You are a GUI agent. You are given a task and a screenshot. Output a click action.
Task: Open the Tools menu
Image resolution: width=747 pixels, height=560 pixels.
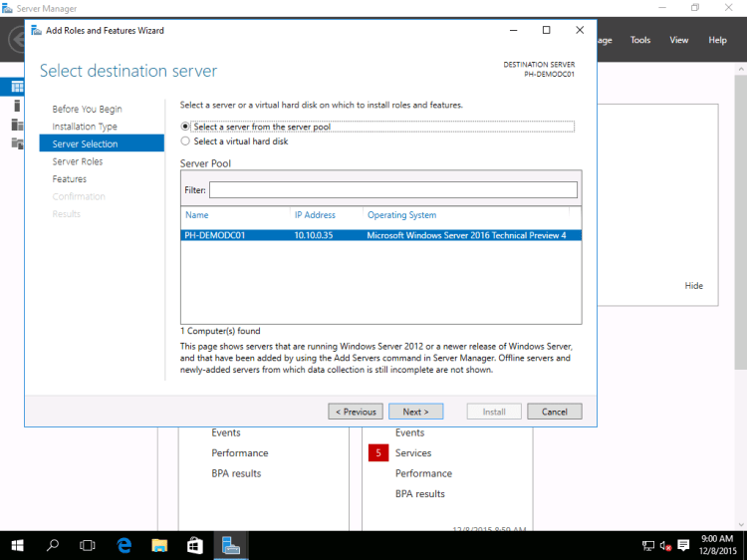(x=640, y=40)
